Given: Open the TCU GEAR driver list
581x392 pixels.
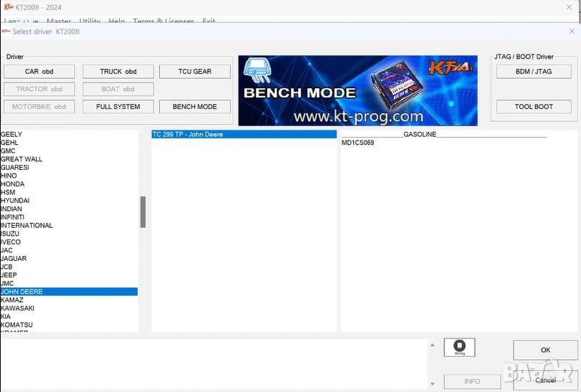Looking at the screenshot, I should (195, 72).
